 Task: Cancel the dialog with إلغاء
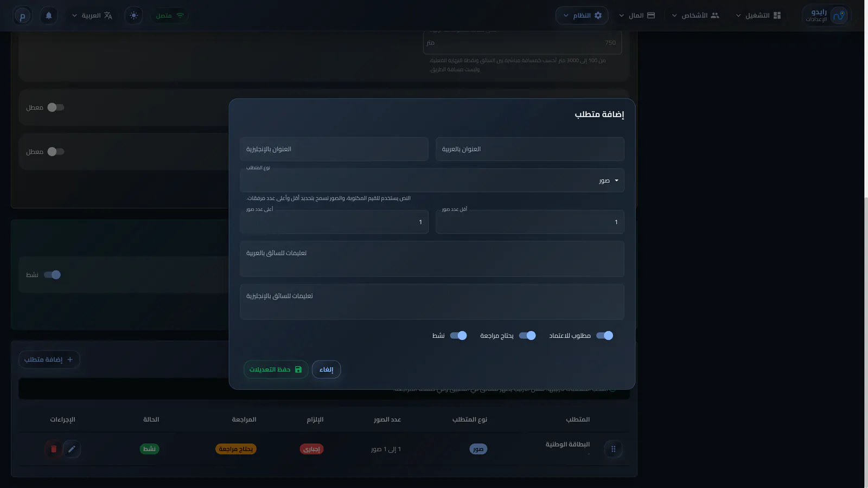(x=327, y=370)
